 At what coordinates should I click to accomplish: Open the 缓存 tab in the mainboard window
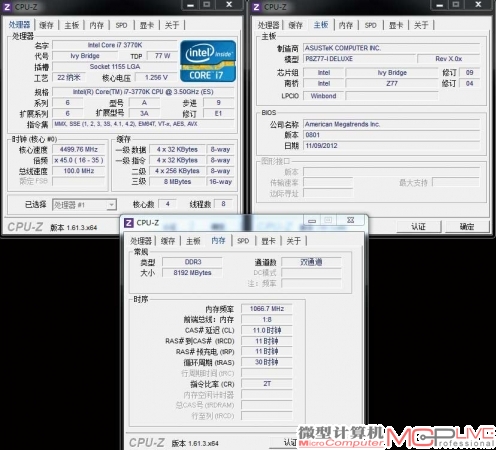click(x=295, y=25)
